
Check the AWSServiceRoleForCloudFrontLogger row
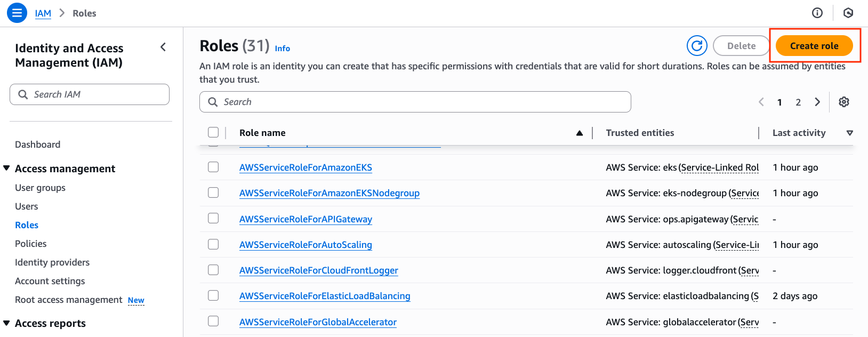213,270
